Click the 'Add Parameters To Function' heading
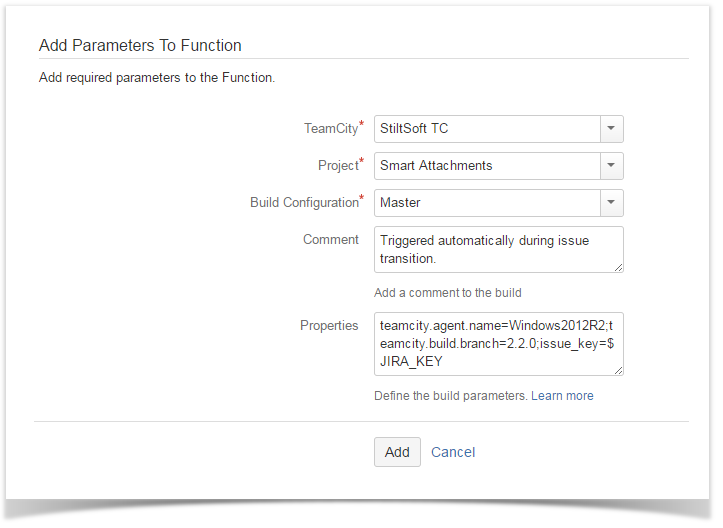Image resolution: width=723 pixels, height=528 pixels. coord(140,45)
